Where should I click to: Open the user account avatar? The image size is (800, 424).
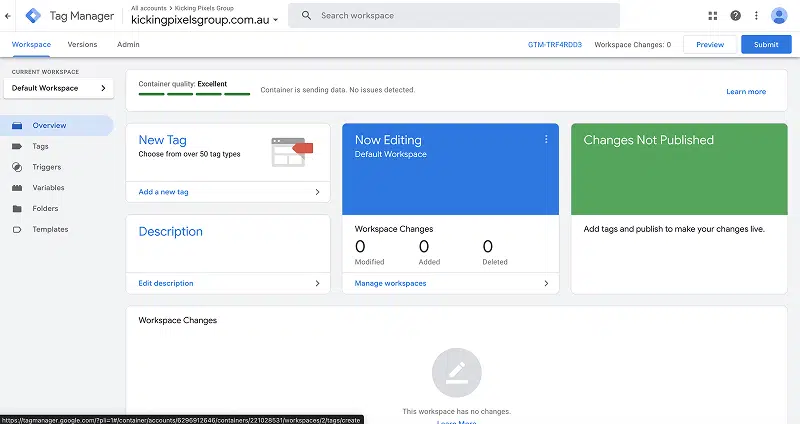click(779, 16)
